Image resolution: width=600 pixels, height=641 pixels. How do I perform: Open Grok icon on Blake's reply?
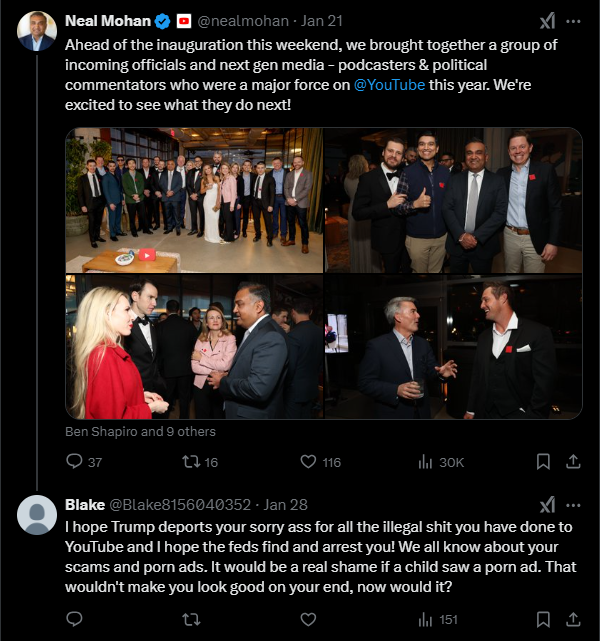pyautogui.click(x=548, y=505)
